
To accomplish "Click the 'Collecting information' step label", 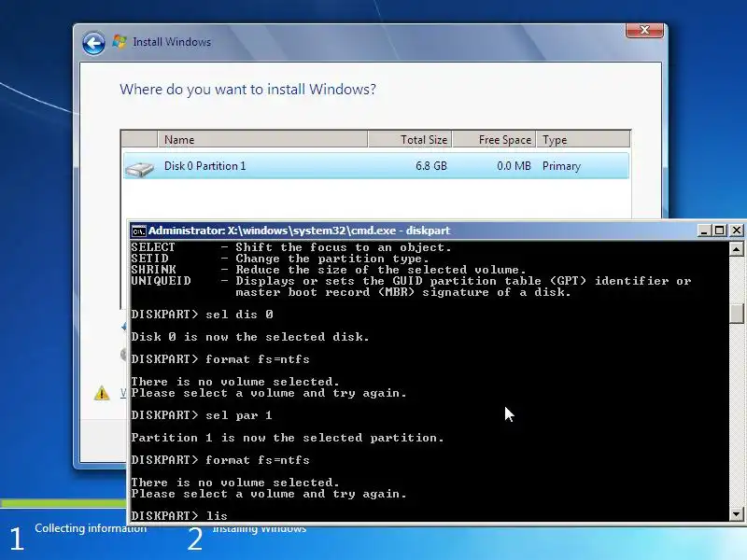I will point(91,528).
